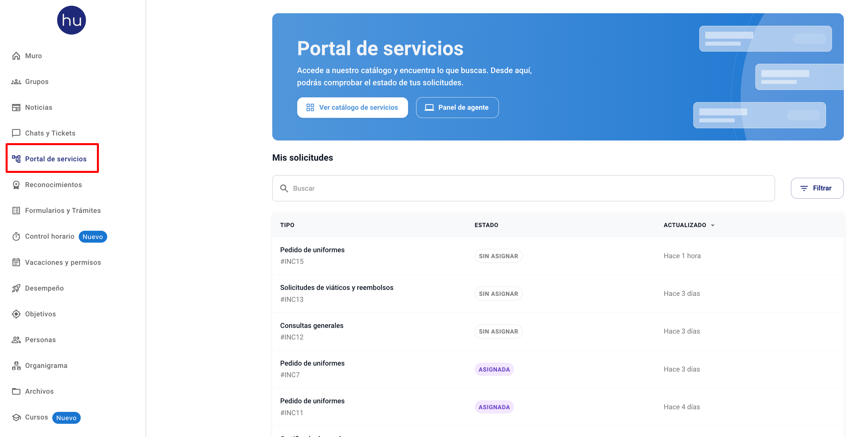Open Pedido de uniformes request #INC15
The image size is (868, 437).
click(312, 250)
